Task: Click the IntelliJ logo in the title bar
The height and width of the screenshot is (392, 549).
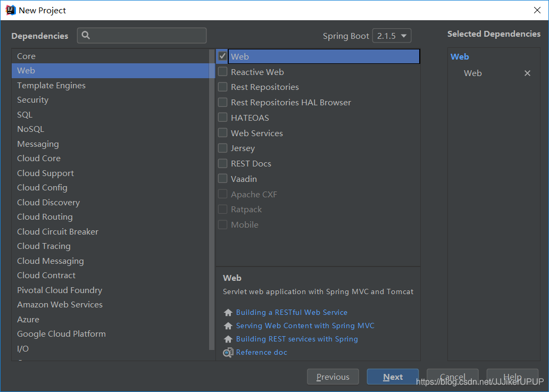Action: click(11, 10)
